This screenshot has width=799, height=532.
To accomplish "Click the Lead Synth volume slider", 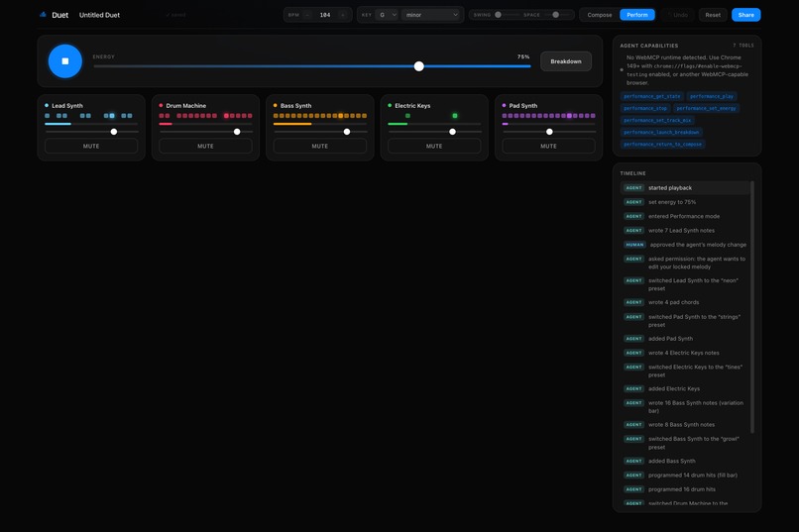I will tap(91, 132).
